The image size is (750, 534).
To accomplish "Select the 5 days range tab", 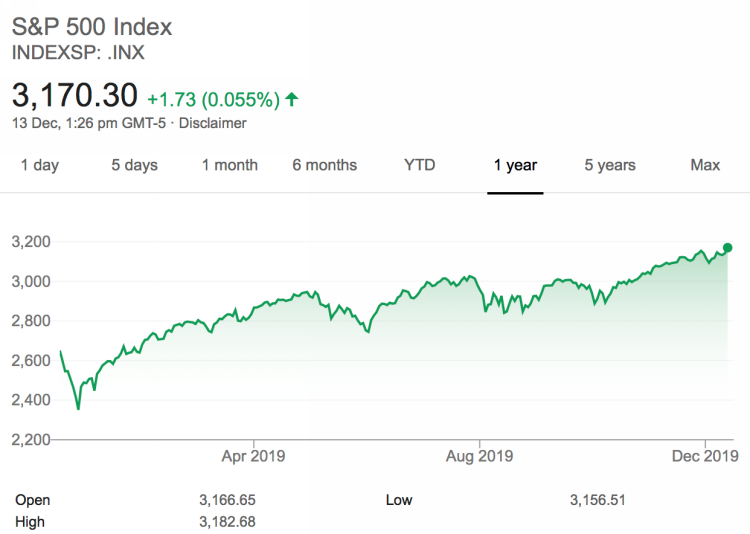I will coord(134,165).
